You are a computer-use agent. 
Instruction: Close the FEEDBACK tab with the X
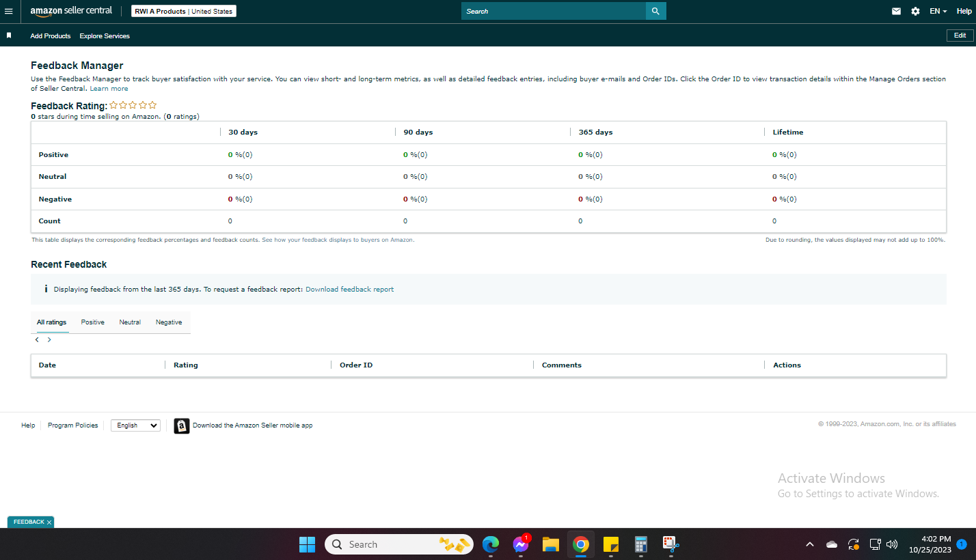click(49, 522)
